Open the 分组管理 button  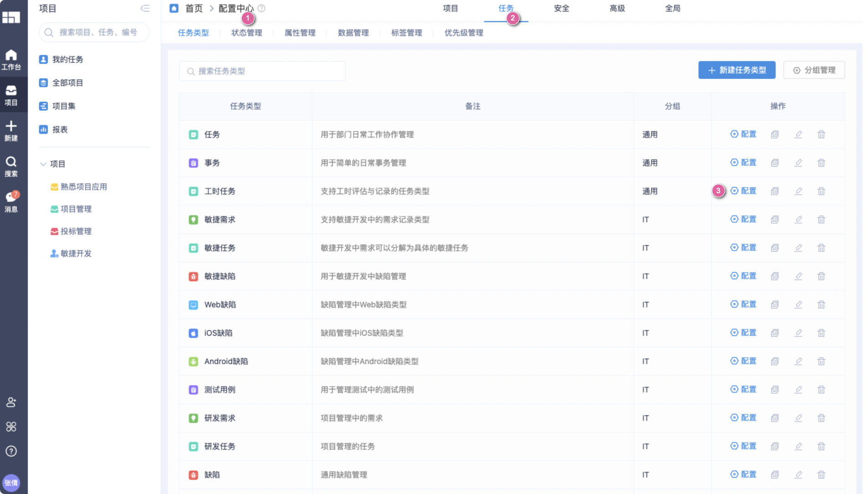(814, 70)
